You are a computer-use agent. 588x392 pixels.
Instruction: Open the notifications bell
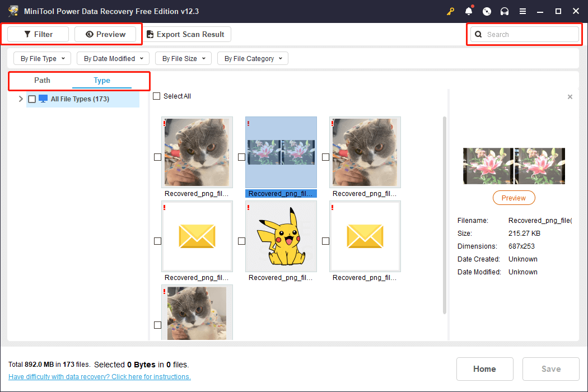[x=469, y=11]
